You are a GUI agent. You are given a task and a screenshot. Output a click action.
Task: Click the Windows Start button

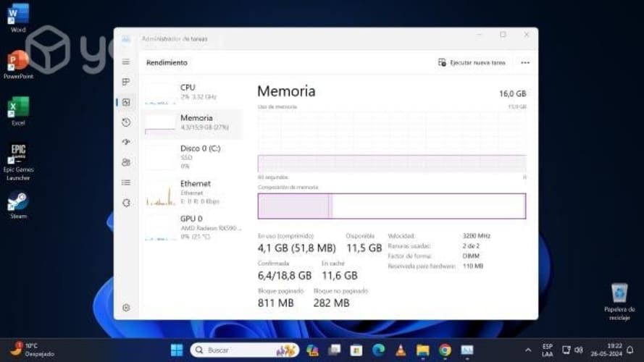pyautogui.click(x=176, y=350)
